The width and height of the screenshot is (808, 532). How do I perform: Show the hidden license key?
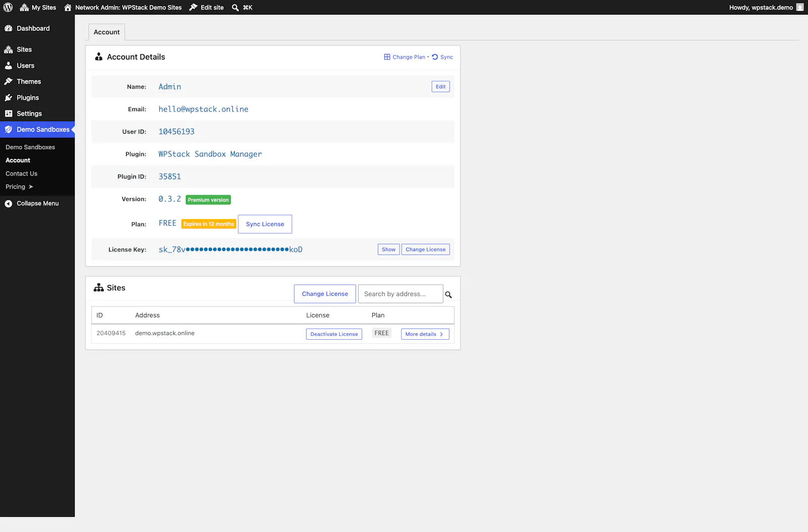click(x=388, y=249)
